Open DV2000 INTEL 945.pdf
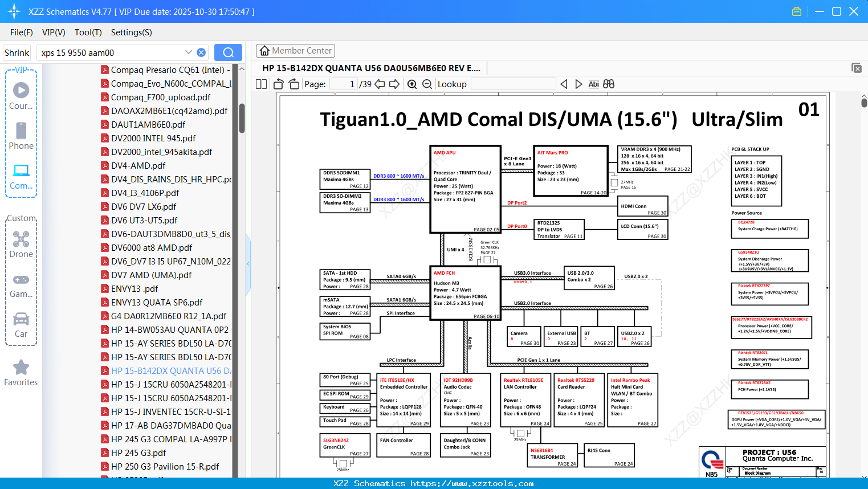The width and height of the screenshot is (868, 489). (148, 138)
